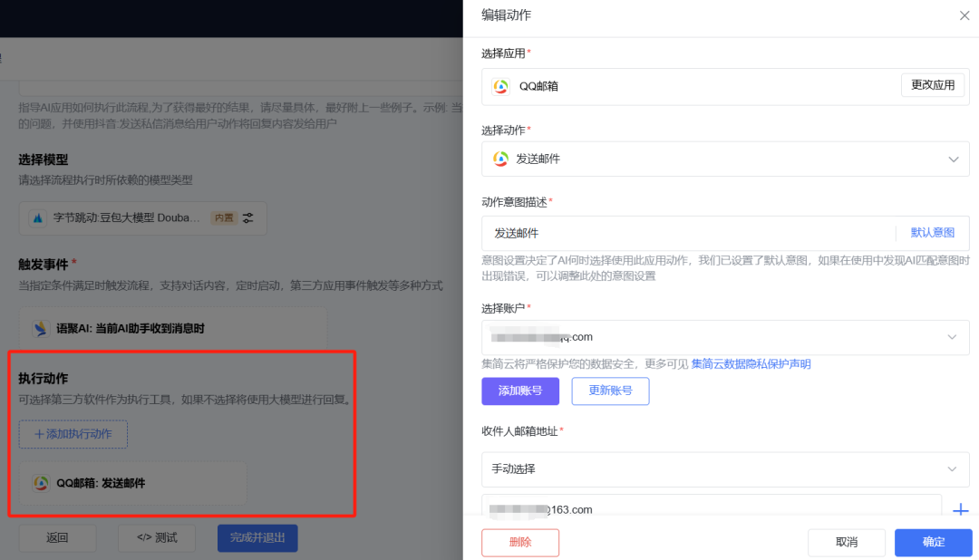Click the 返回 button
979x560 pixels.
pos(57,537)
